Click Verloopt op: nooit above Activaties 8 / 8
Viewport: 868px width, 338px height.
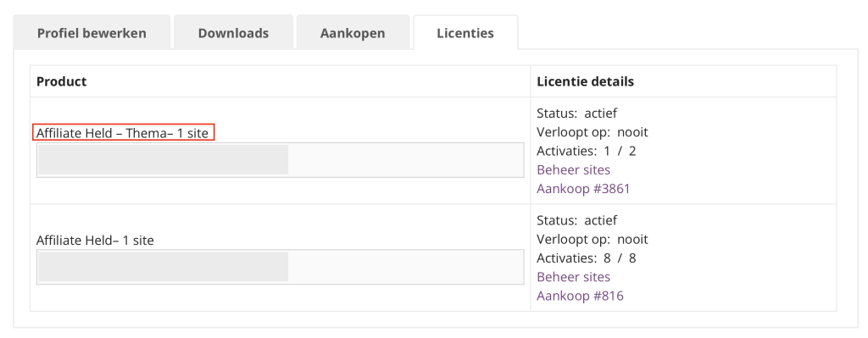point(592,239)
